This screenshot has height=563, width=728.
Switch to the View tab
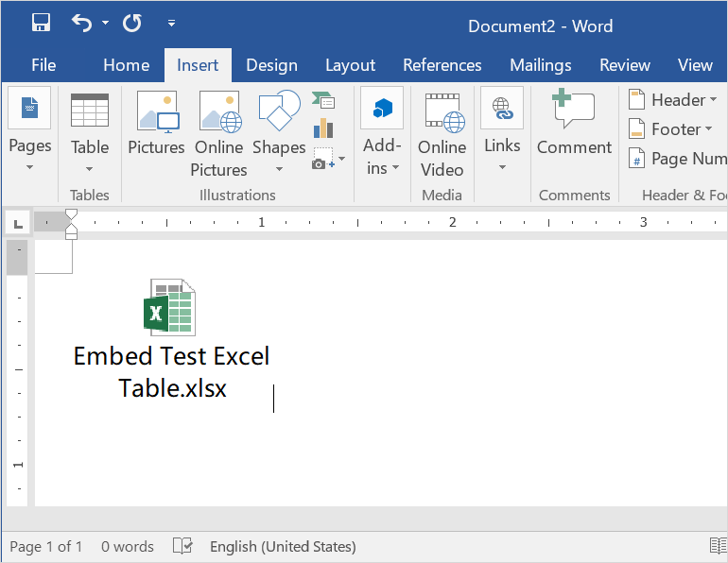tap(695, 65)
